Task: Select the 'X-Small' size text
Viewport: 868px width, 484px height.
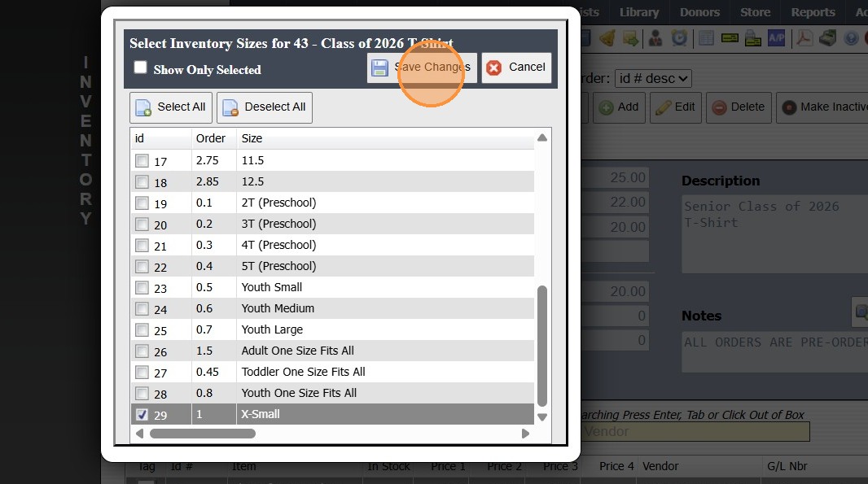Action: pos(261,414)
